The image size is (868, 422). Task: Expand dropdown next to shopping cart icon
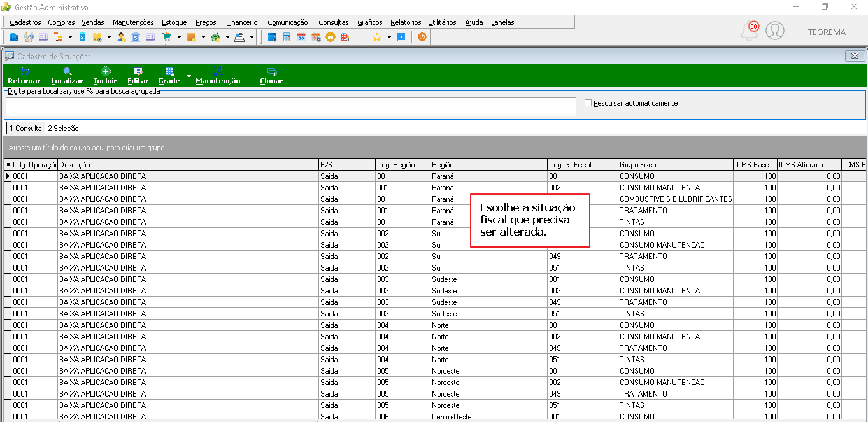(180, 37)
